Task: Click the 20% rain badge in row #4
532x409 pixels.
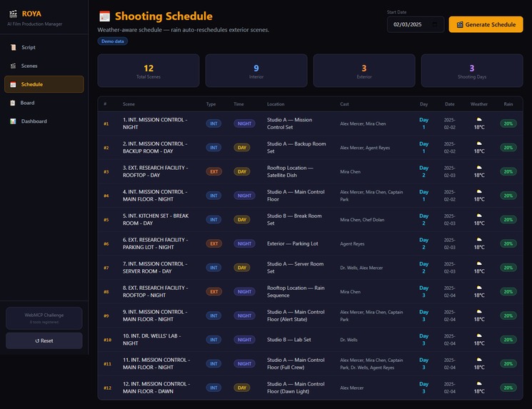Action: pyautogui.click(x=508, y=196)
